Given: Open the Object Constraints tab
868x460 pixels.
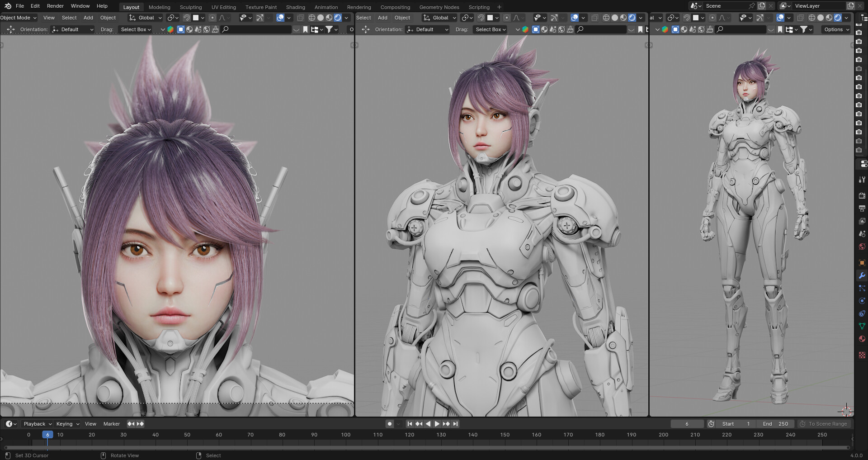Looking at the screenshot, I should click(862, 313).
